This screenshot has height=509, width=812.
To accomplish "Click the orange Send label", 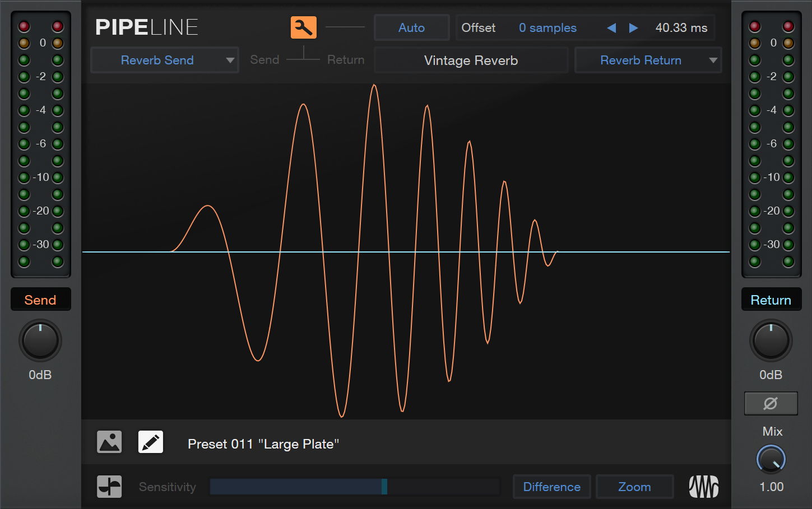I will [x=40, y=300].
